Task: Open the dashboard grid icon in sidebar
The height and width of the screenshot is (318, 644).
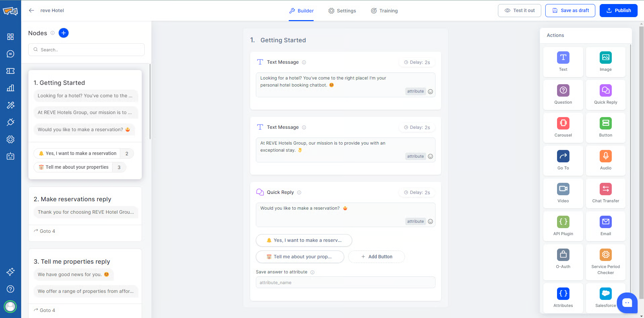Action: [x=10, y=37]
